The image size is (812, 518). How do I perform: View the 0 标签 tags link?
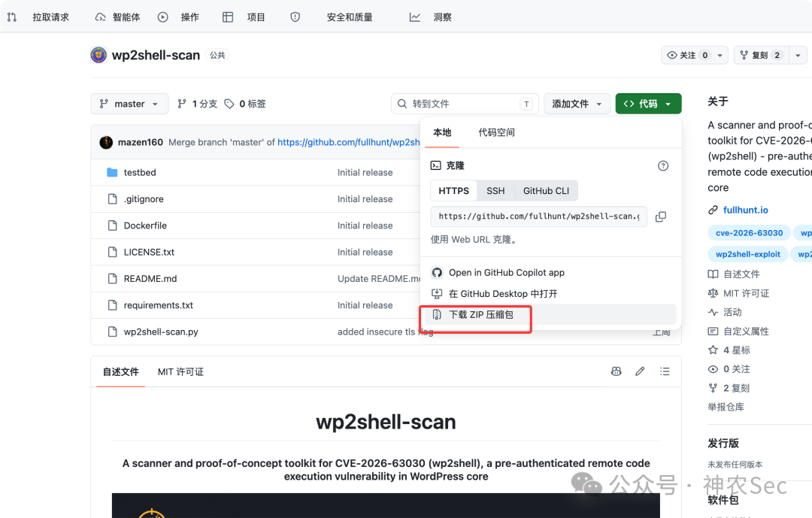point(245,104)
